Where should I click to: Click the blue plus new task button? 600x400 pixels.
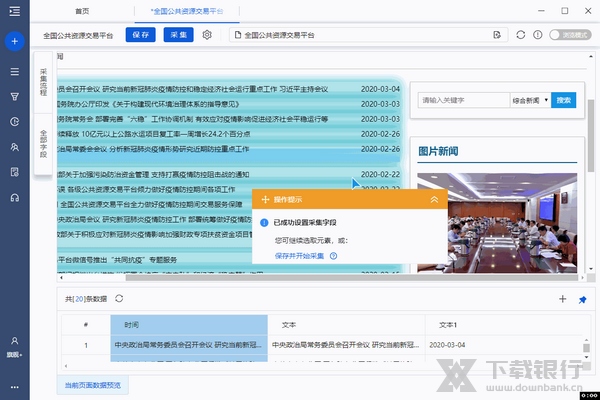click(15, 41)
